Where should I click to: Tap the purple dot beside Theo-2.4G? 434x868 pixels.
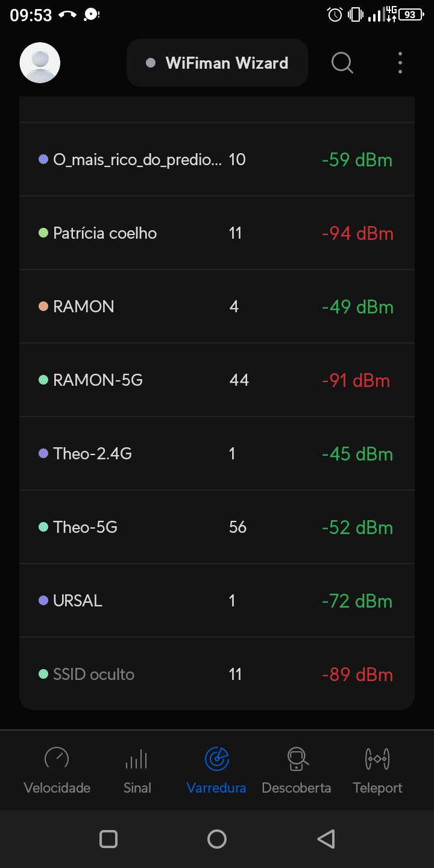(x=43, y=453)
